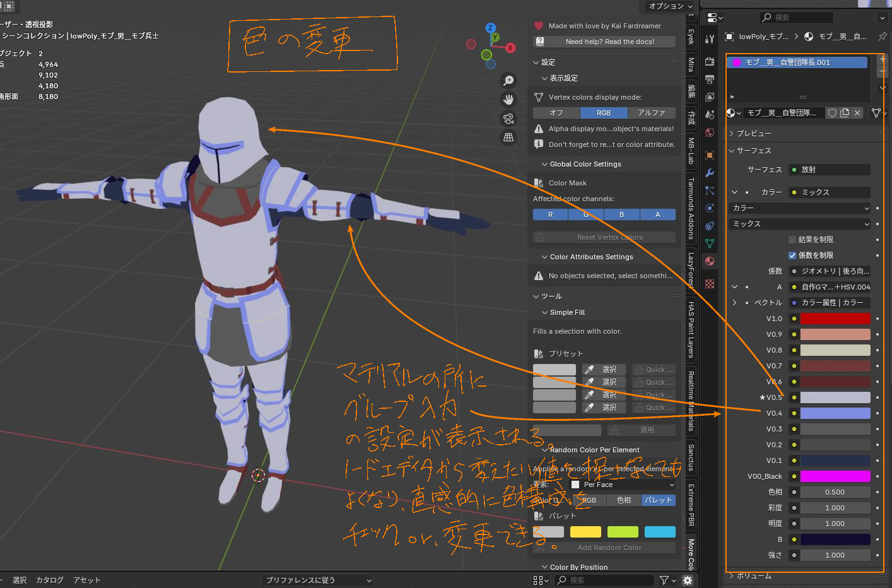Uncheck the 係数を制限 checkbox
The width and height of the screenshot is (892, 588).
point(792,256)
